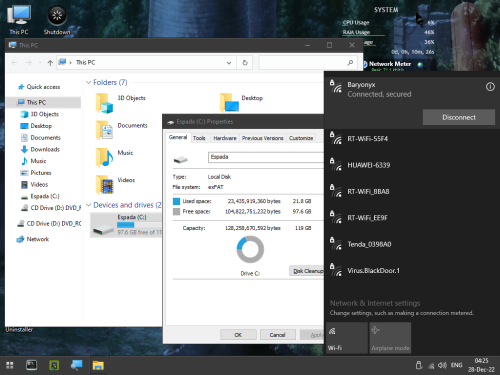500x375 pixels.
Task: Open File Explorer from the taskbar
Action: tap(98, 365)
